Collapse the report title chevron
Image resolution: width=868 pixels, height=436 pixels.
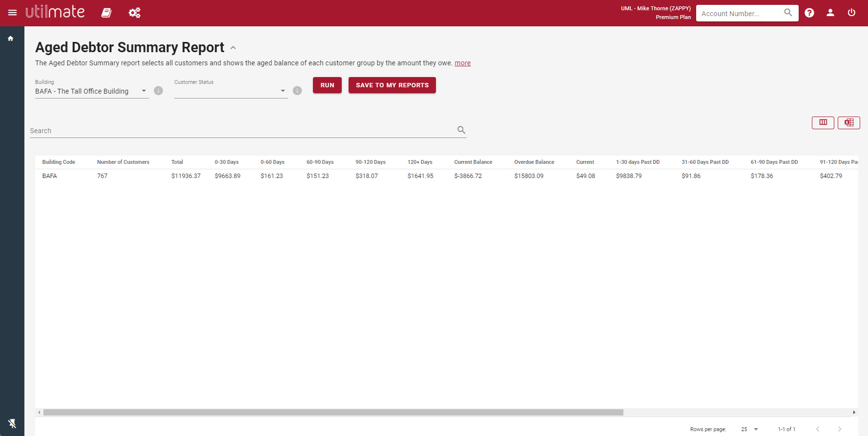(x=233, y=48)
